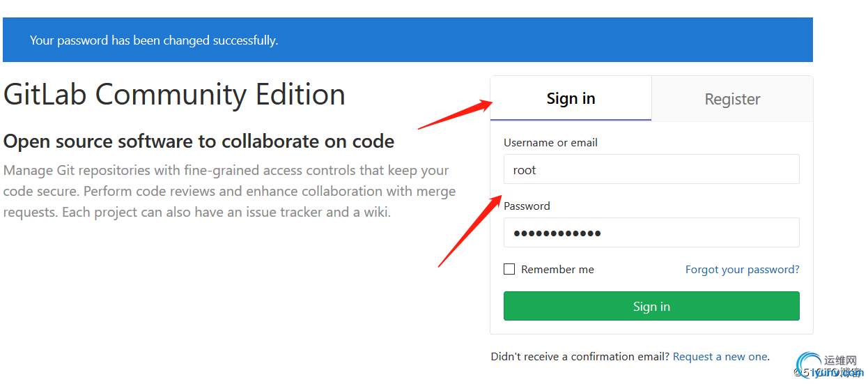Switch to the Register tab

[732, 98]
